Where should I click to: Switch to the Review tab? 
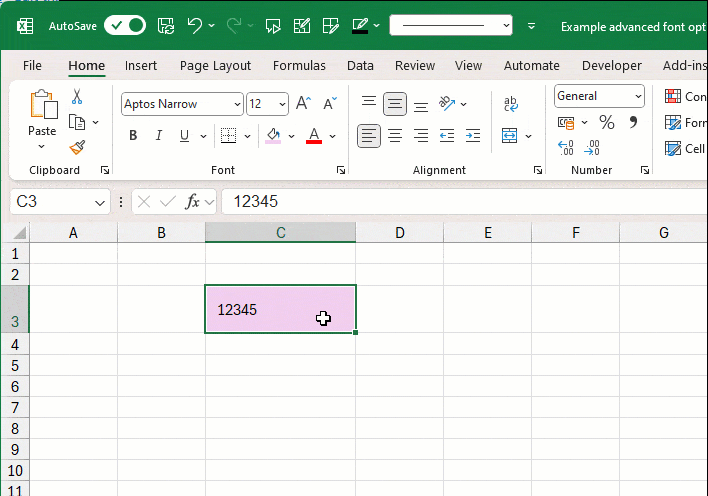pyautogui.click(x=415, y=66)
